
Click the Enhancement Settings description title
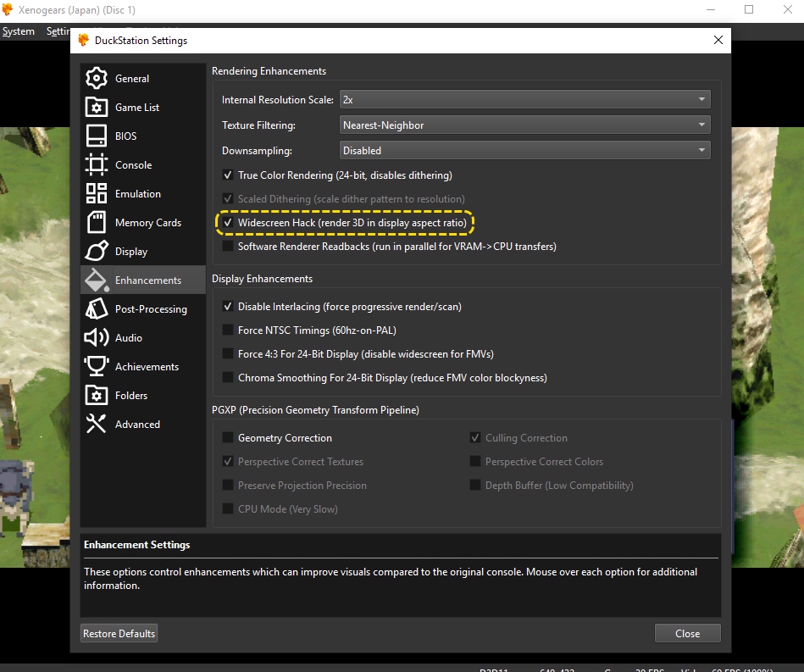[x=137, y=545]
